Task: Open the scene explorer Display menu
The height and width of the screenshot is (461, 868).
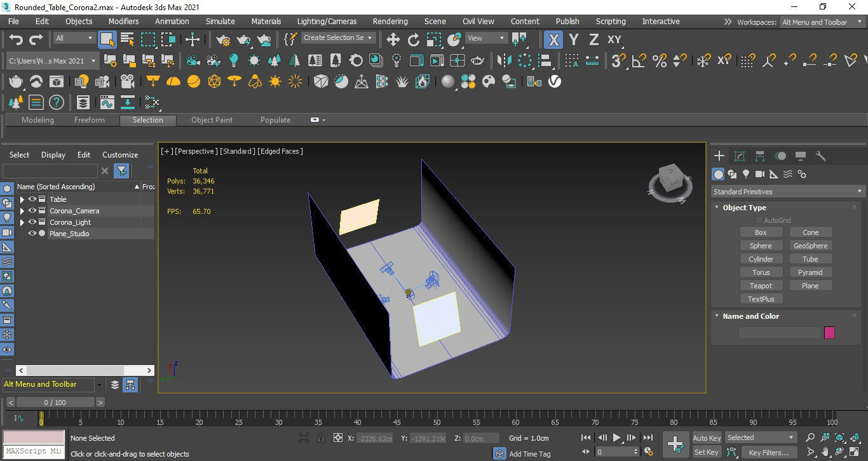Action: 53,155
